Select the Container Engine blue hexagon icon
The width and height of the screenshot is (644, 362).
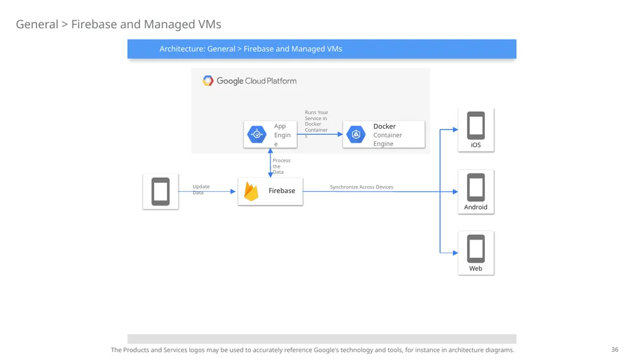tap(356, 134)
